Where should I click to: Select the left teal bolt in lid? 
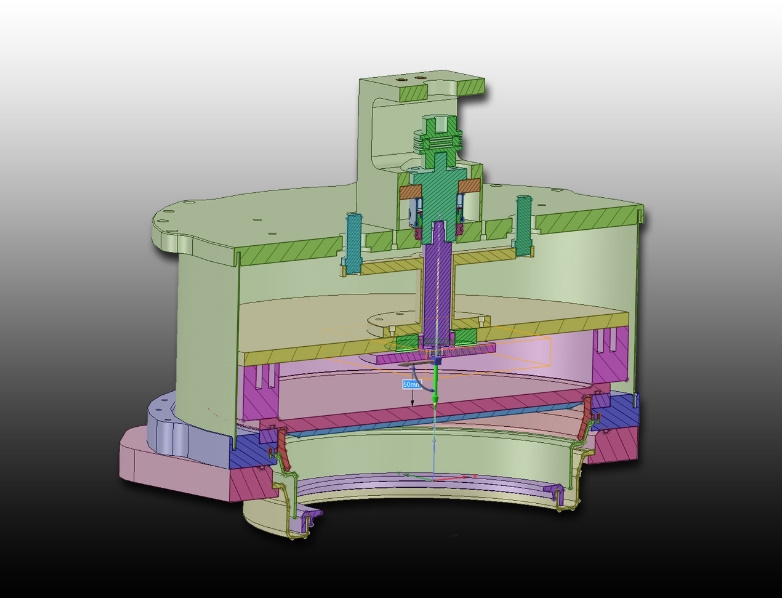354,240
